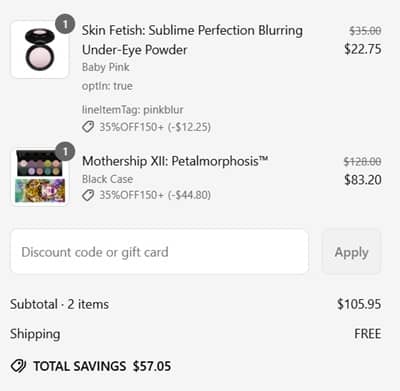Click the Apply button
Image resolution: width=400 pixels, height=391 pixels.
(x=351, y=252)
